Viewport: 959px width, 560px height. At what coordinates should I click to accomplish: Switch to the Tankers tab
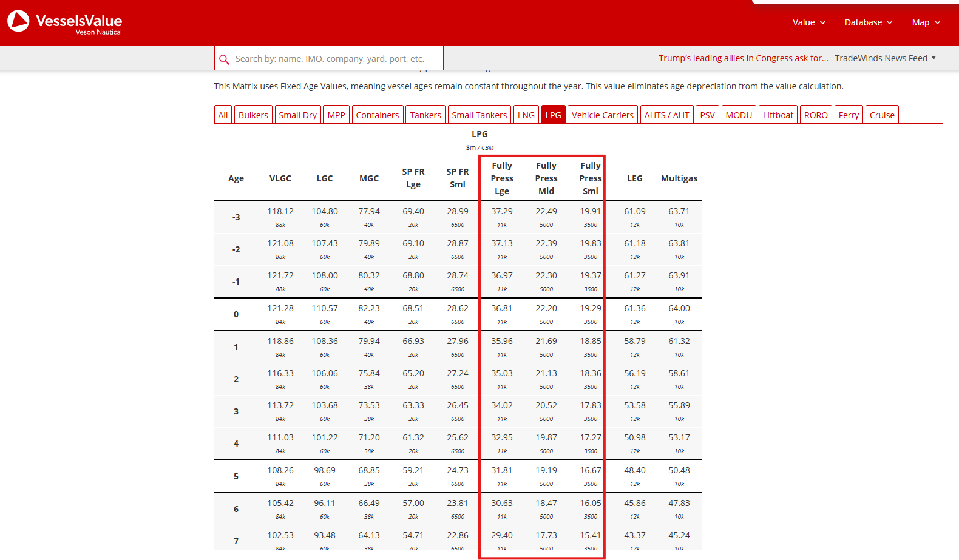tap(425, 115)
